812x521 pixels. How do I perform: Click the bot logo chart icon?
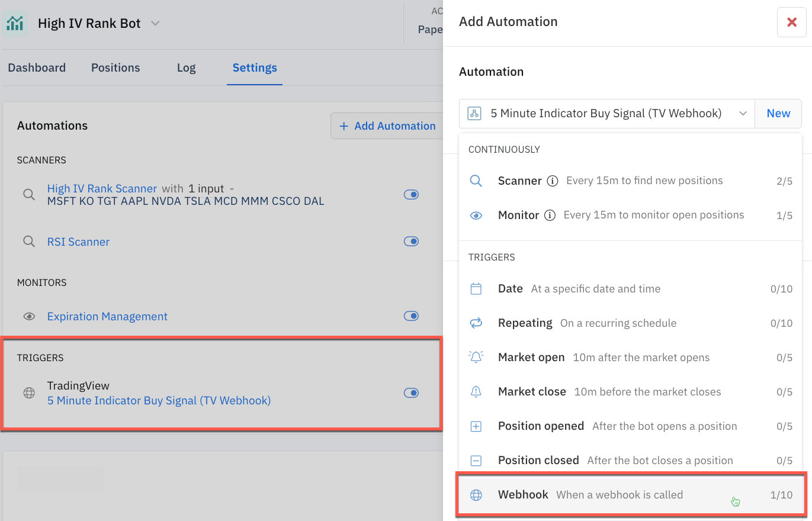tap(15, 24)
